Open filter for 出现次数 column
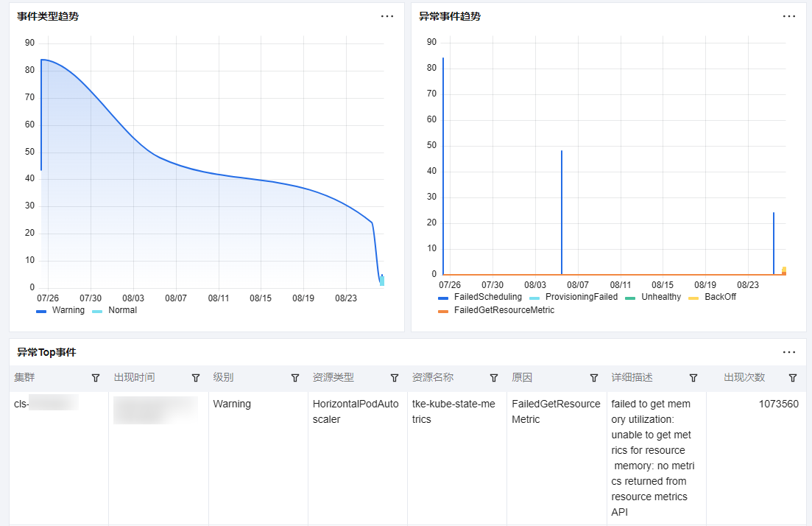The image size is (812, 526). click(x=793, y=378)
